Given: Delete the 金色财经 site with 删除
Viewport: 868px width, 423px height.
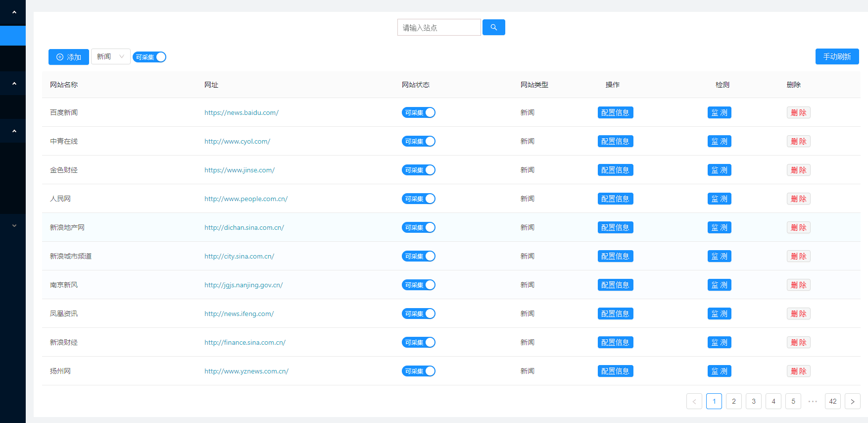Looking at the screenshot, I should tap(798, 170).
